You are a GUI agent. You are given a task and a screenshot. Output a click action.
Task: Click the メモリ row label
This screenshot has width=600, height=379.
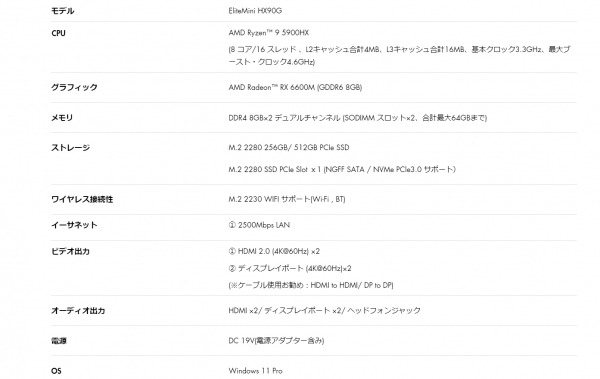(x=62, y=118)
